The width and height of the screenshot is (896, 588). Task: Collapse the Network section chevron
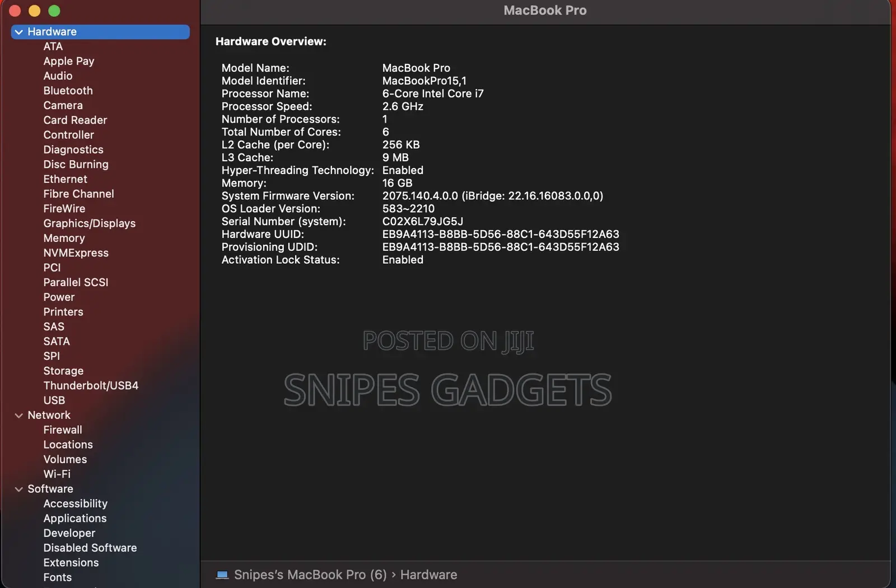click(x=19, y=416)
